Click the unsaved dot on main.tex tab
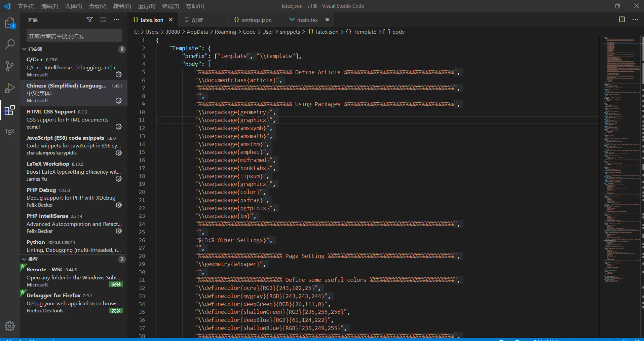This screenshot has height=341, width=644. point(327,20)
